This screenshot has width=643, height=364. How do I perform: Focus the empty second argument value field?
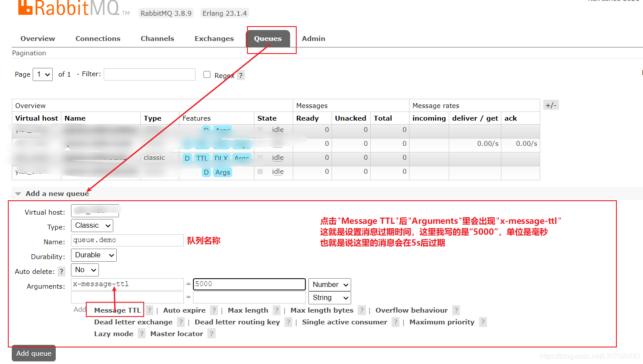(x=249, y=297)
